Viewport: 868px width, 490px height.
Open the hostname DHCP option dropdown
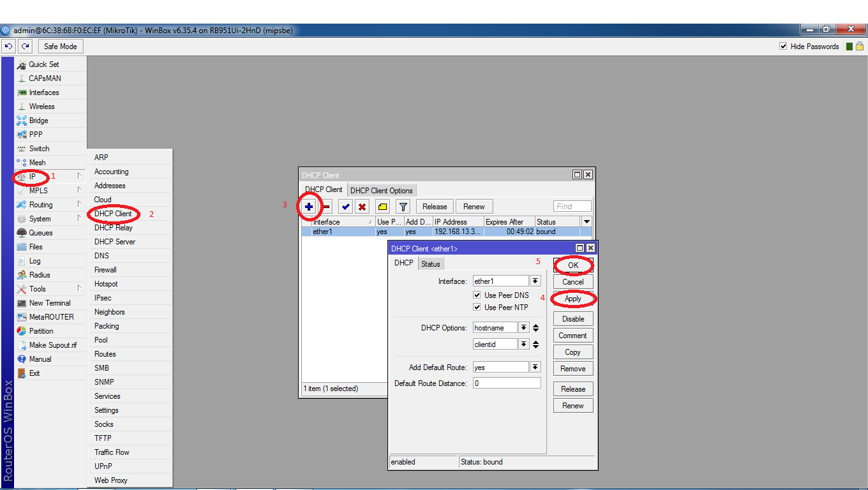click(x=524, y=328)
